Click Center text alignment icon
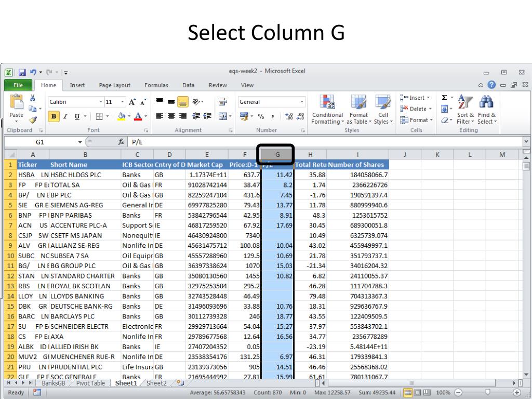This screenshot has height=399, width=532. [x=171, y=116]
